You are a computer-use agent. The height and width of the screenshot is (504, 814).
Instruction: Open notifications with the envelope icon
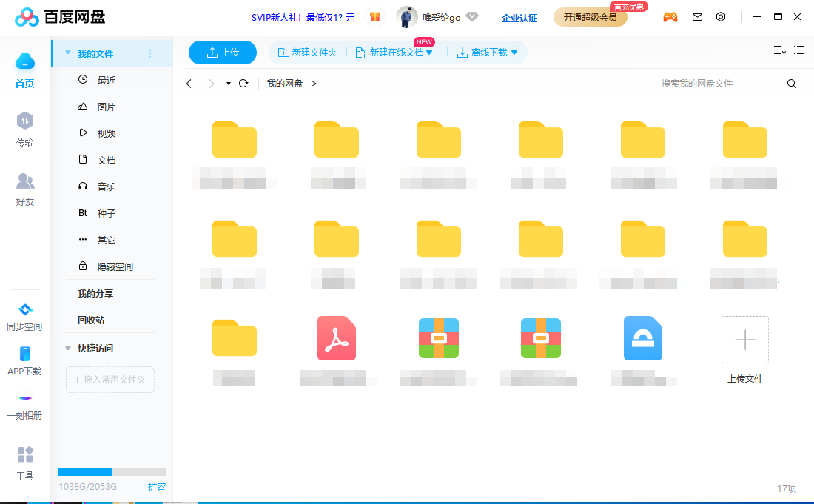click(696, 16)
